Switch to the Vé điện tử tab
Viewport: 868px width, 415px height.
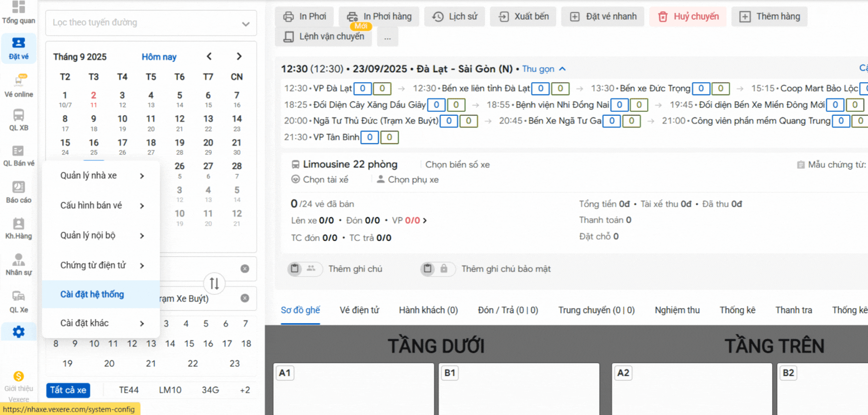pos(359,310)
